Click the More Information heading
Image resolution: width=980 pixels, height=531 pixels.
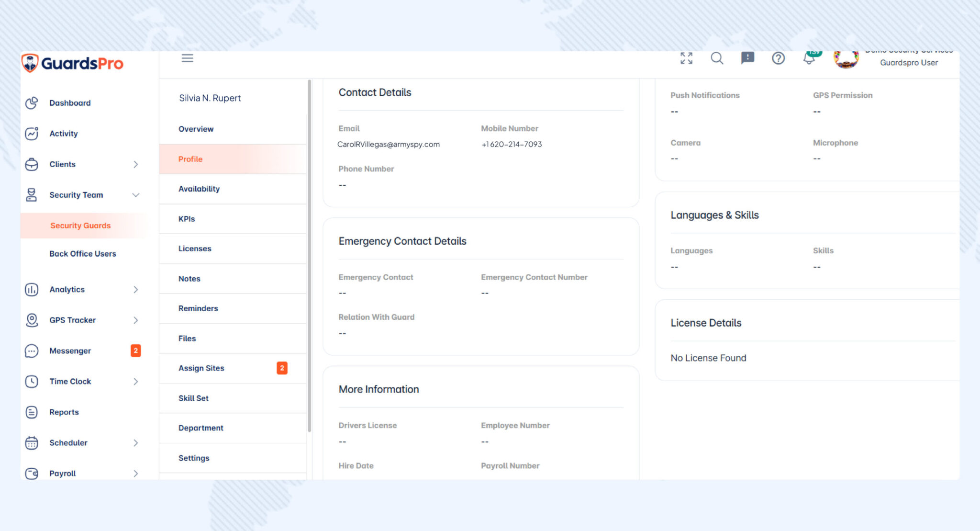click(379, 389)
